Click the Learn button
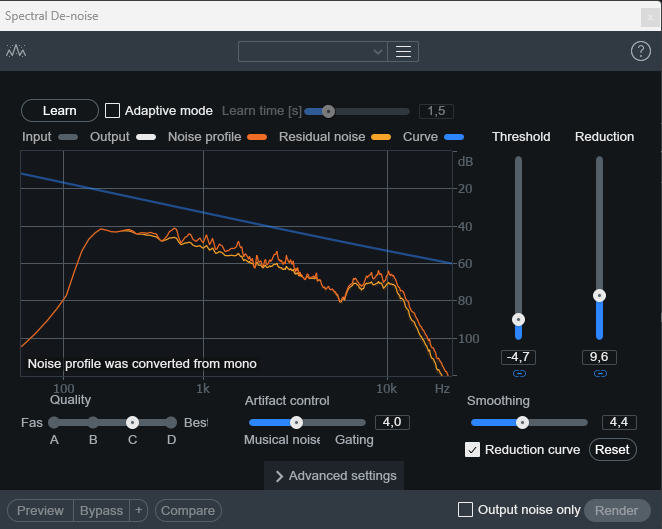The width and height of the screenshot is (662, 529). [x=60, y=111]
